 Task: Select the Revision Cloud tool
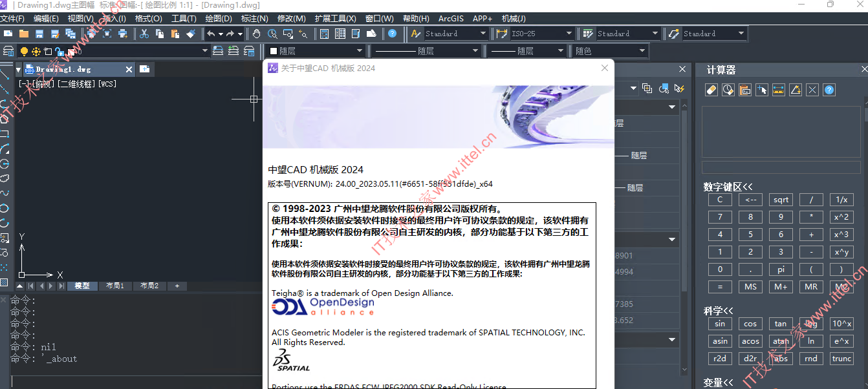tap(5, 178)
